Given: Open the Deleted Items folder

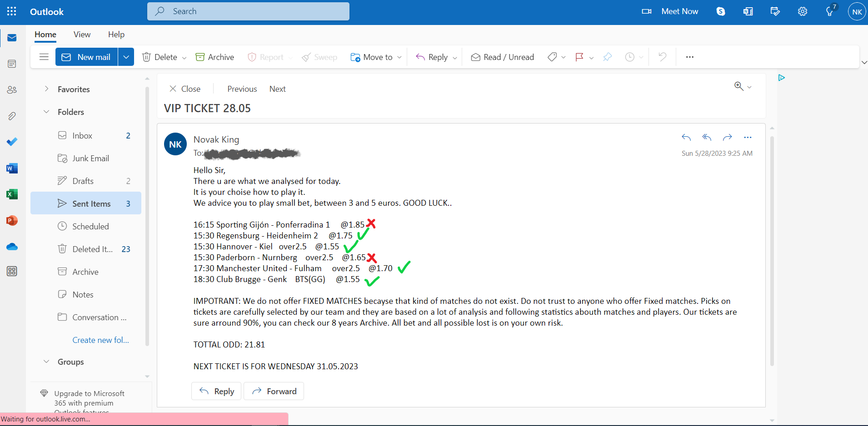Looking at the screenshot, I should click(x=86, y=249).
